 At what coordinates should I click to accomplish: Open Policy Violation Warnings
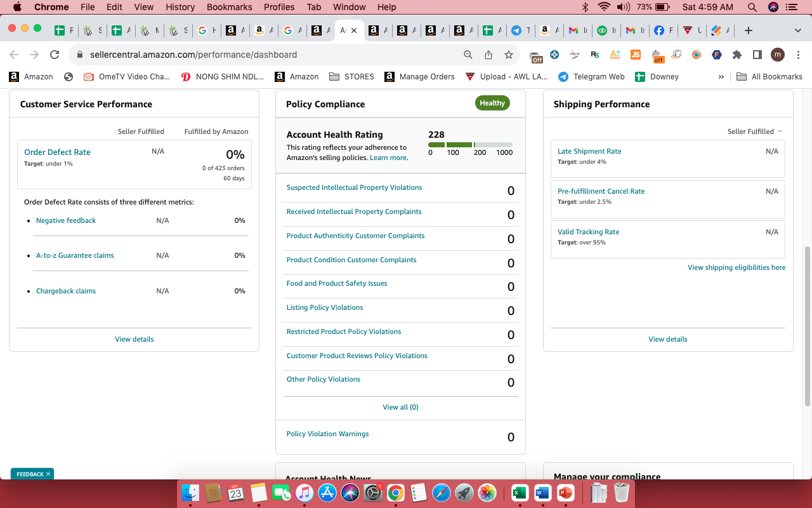[x=327, y=434]
